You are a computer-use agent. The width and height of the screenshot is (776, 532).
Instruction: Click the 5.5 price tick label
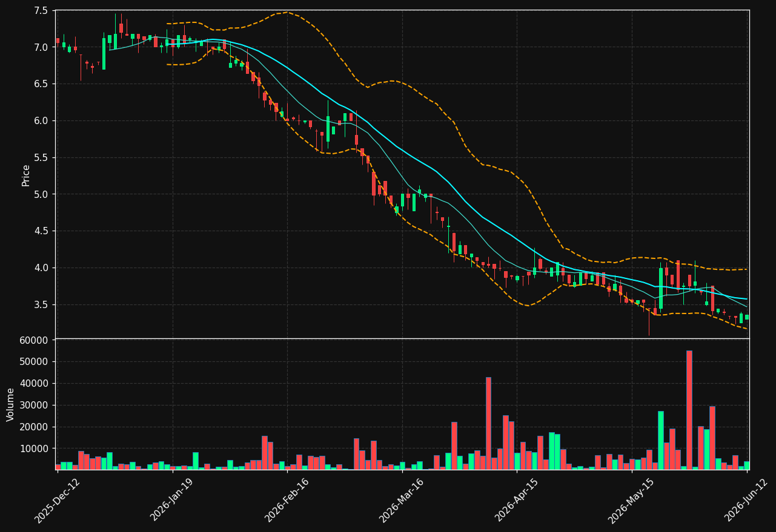(x=41, y=158)
